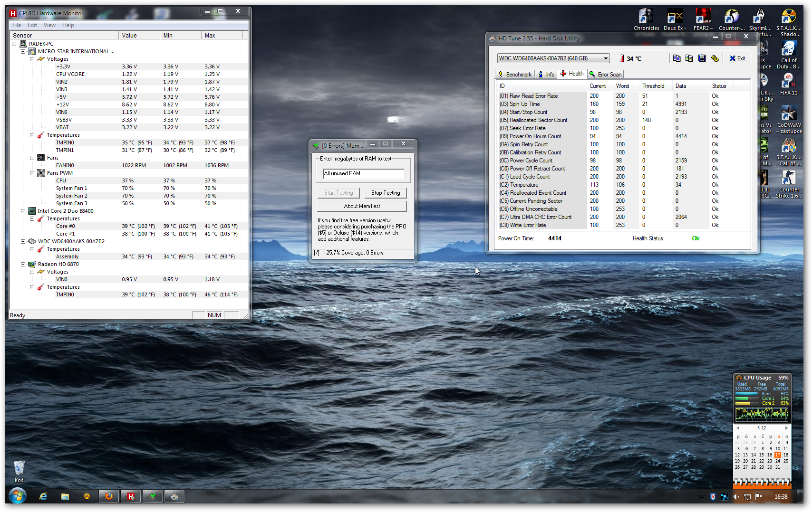Viewport: 812px width, 512px height.
Task: Open HD Tune options wrench icon
Action: tap(715, 58)
